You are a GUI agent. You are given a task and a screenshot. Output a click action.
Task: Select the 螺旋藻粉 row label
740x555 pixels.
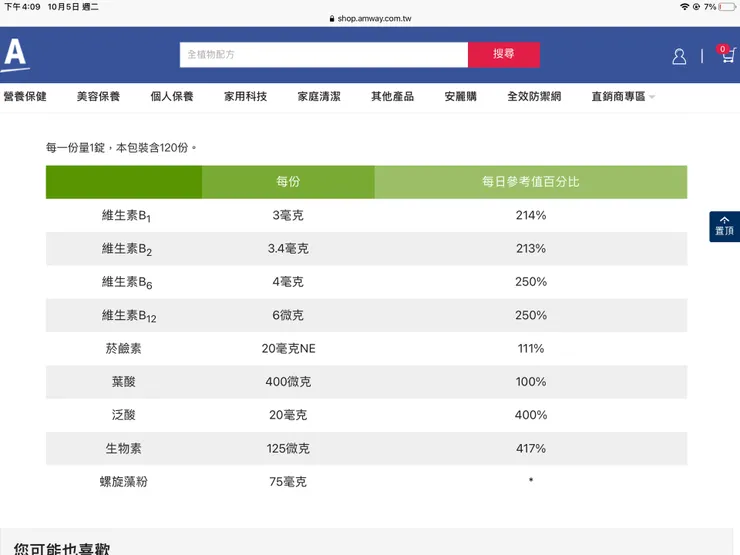[124, 481]
